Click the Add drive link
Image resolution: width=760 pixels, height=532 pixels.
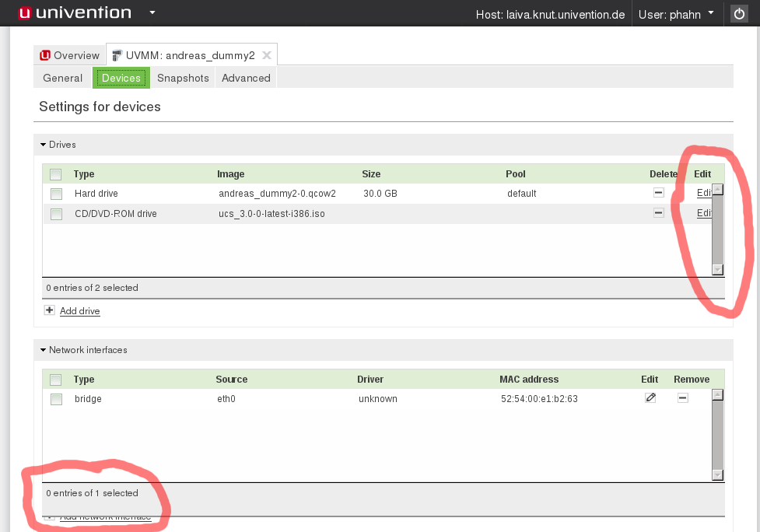point(80,311)
